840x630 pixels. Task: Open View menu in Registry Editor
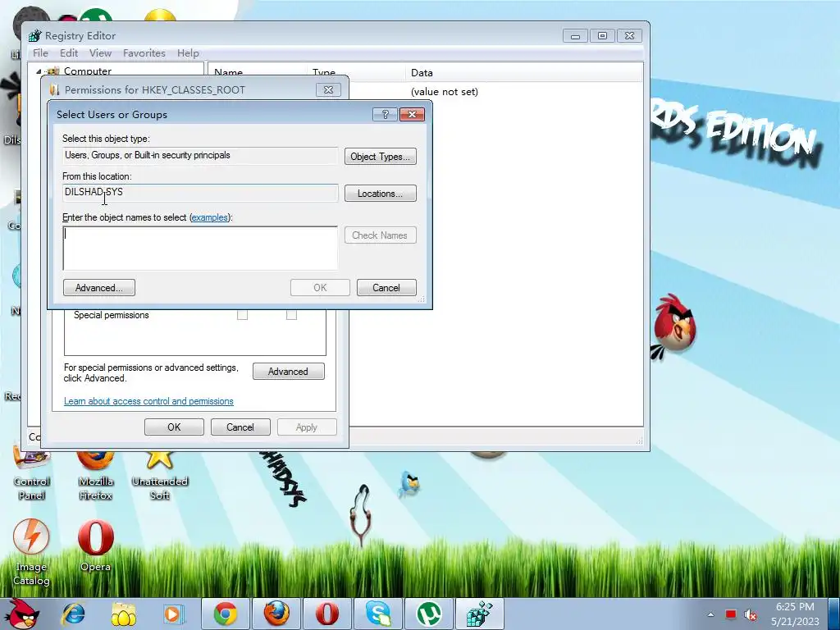click(100, 53)
